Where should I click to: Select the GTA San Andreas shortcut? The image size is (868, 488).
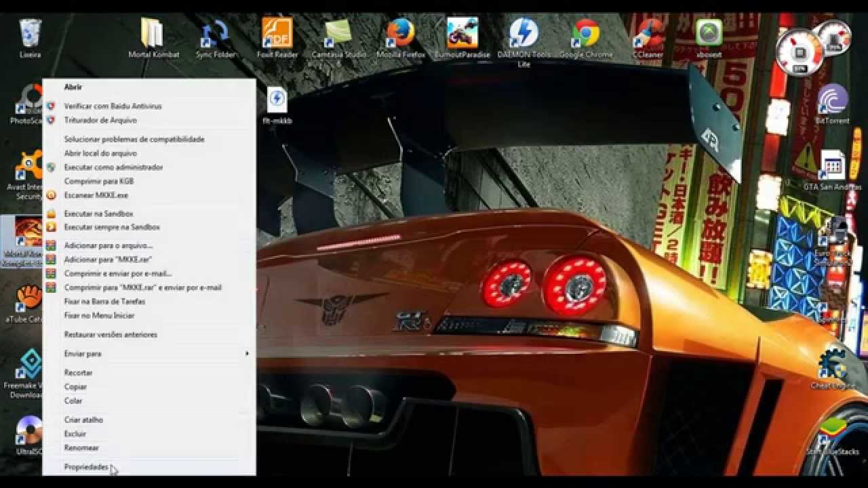[832, 170]
